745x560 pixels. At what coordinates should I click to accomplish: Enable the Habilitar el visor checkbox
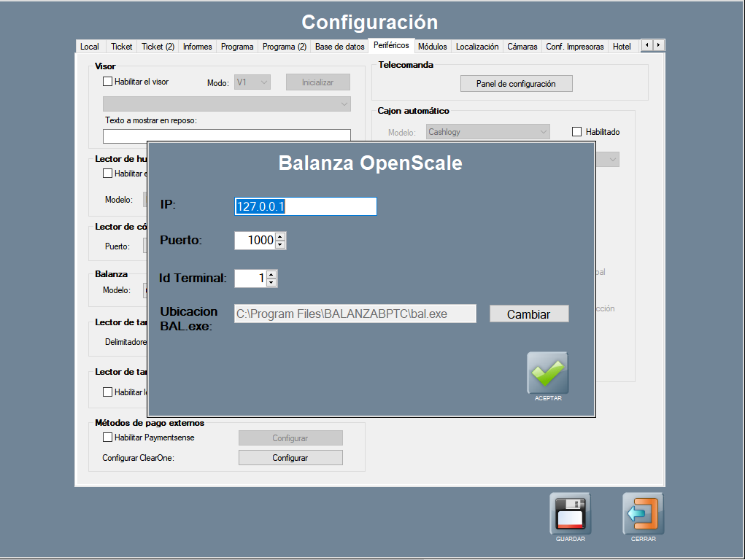pos(108,82)
